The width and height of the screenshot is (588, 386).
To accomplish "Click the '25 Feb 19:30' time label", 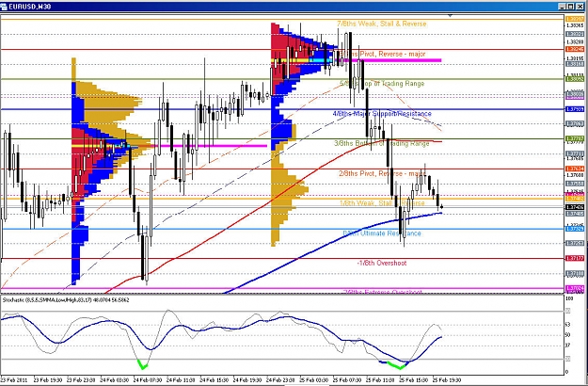I will [x=447, y=380].
